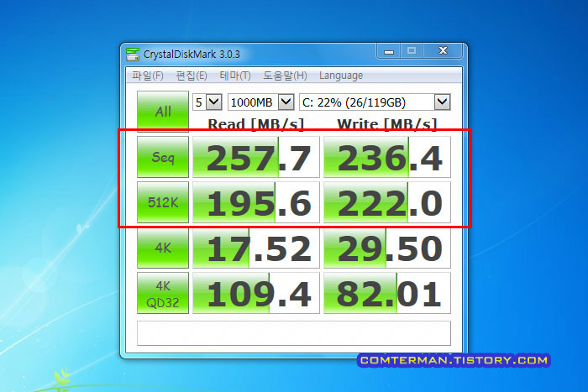Viewport: 588px width, 392px height.
Task: Start the 4K QD32 benchmark test
Action: pos(163,294)
